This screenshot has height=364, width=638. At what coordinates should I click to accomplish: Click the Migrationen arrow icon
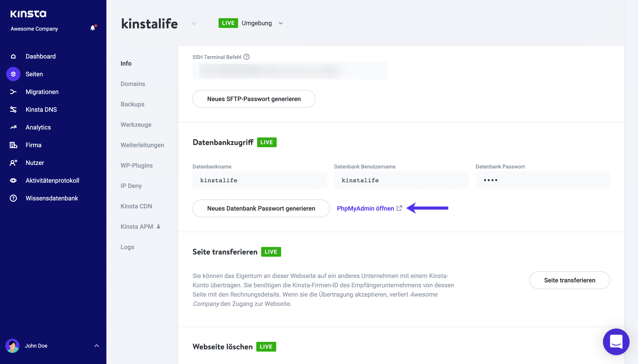click(x=13, y=92)
